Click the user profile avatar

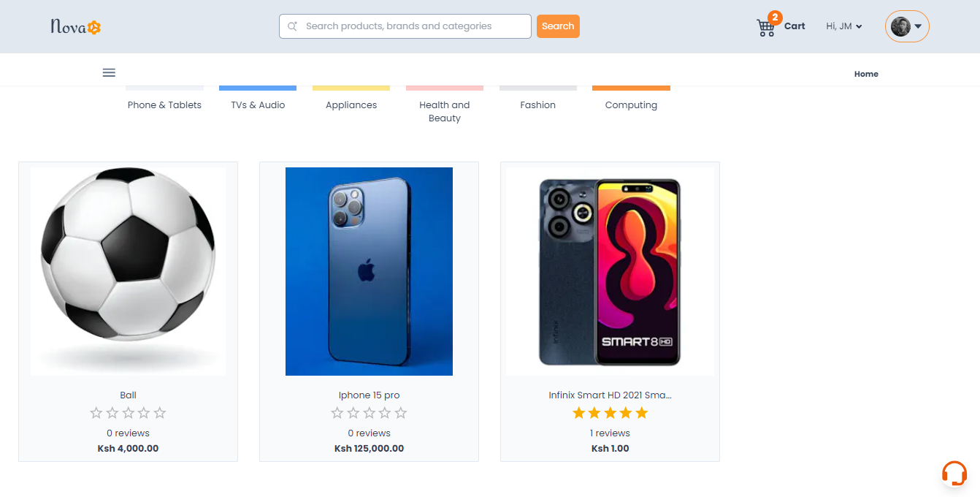[x=900, y=26]
